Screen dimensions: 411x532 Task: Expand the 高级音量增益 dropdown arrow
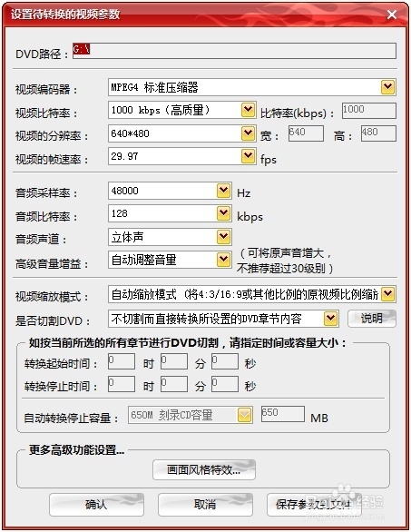[223, 260]
